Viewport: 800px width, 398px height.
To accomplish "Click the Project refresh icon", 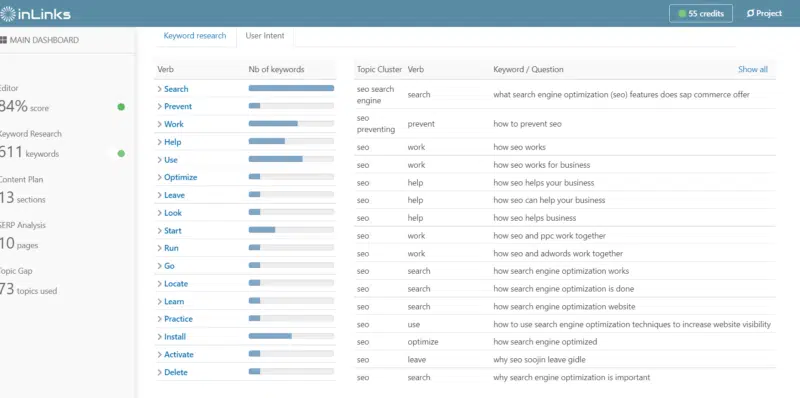I will 750,14.
